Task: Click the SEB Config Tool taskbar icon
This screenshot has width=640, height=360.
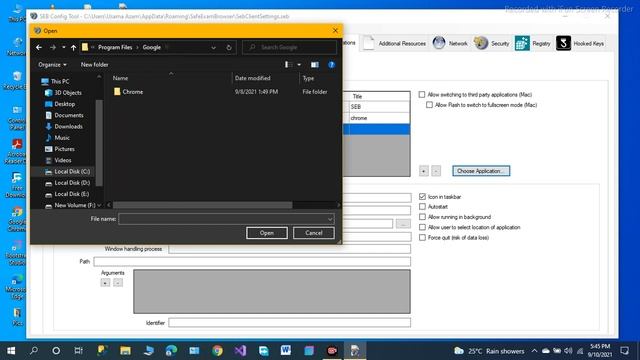Action: point(355,351)
